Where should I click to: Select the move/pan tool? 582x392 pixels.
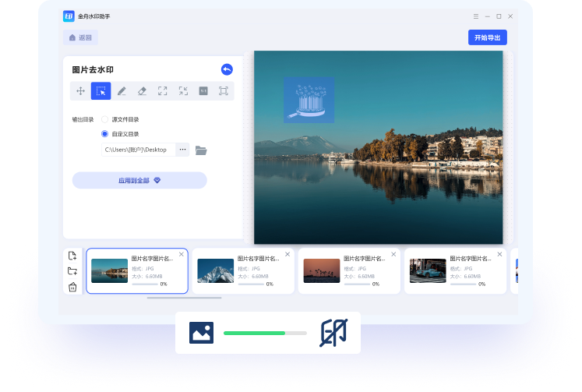click(x=80, y=91)
